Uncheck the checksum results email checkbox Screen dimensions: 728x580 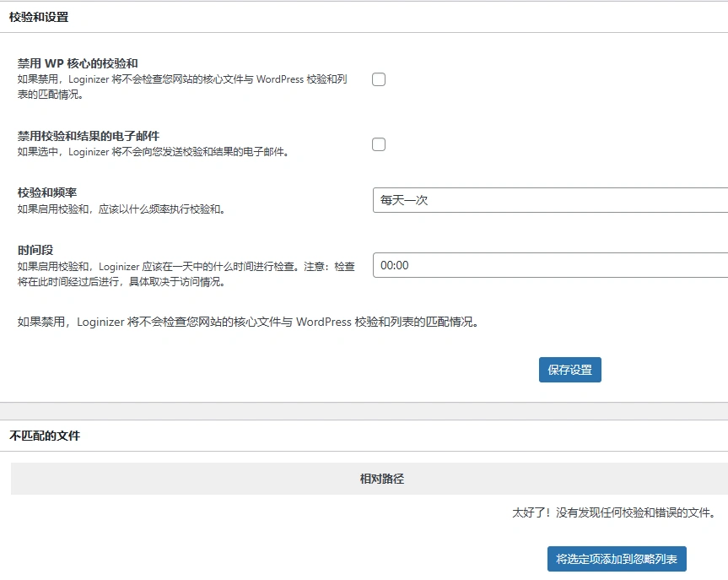click(378, 144)
